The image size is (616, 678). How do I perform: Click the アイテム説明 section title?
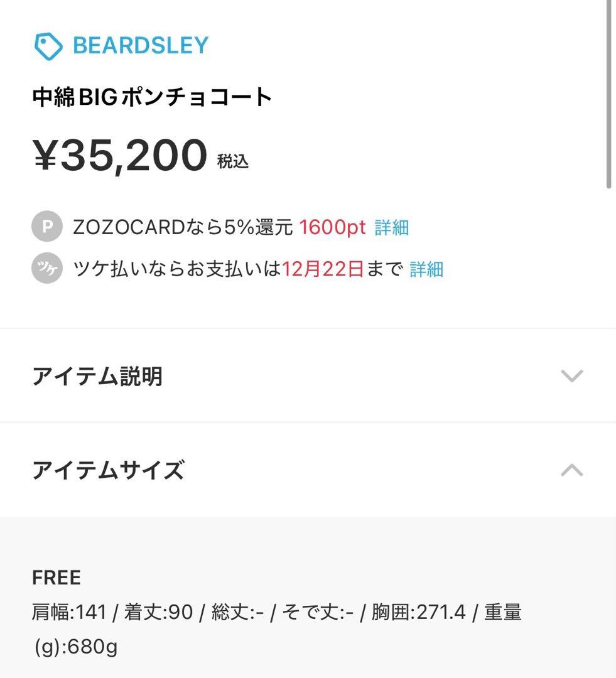(x=97, y=376)
